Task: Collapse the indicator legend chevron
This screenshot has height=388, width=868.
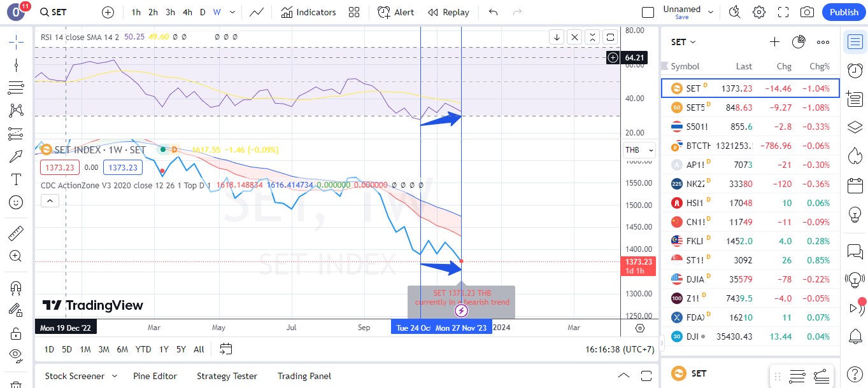Action: pyautogui.click(x=50, y=201)
